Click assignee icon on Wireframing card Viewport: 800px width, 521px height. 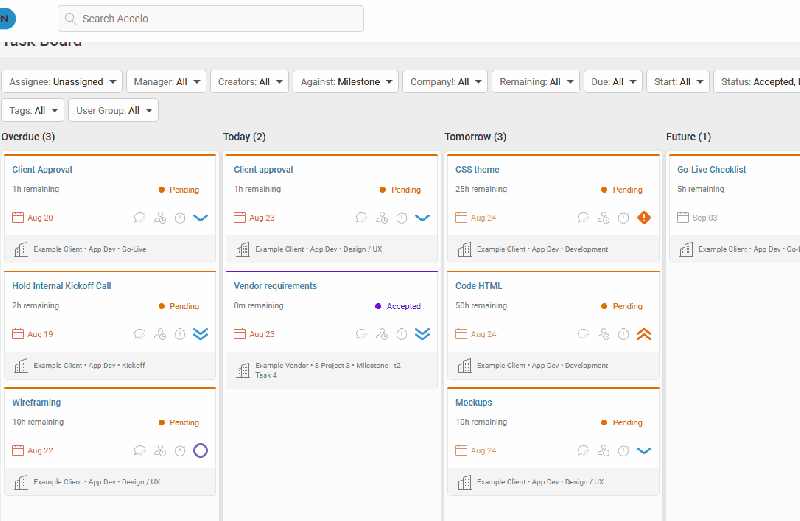coord(160,451)
